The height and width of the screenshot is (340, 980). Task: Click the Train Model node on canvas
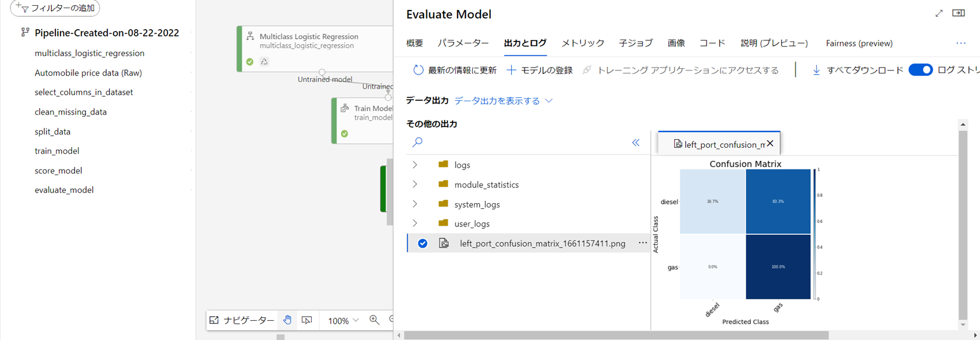pos(364,121)
